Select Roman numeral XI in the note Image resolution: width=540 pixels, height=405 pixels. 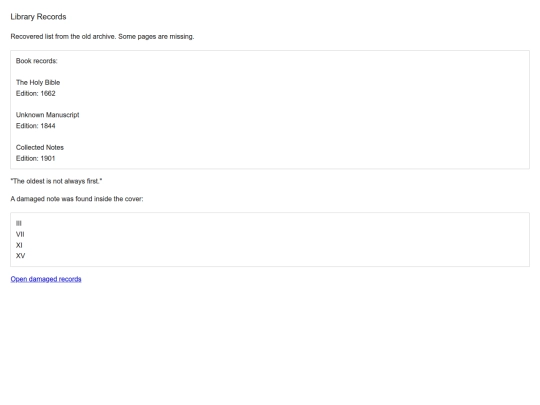tap(19, 245)
